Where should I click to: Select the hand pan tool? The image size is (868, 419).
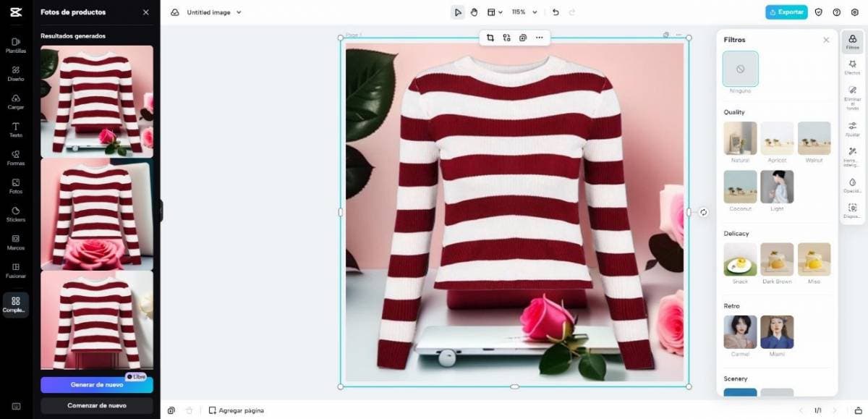(475, 12)
